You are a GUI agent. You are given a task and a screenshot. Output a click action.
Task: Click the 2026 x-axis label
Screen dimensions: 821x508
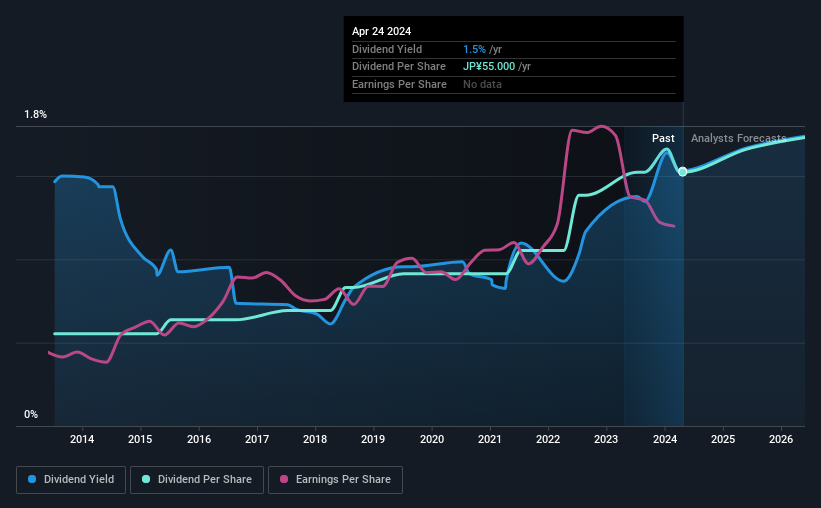pos(781,439)
